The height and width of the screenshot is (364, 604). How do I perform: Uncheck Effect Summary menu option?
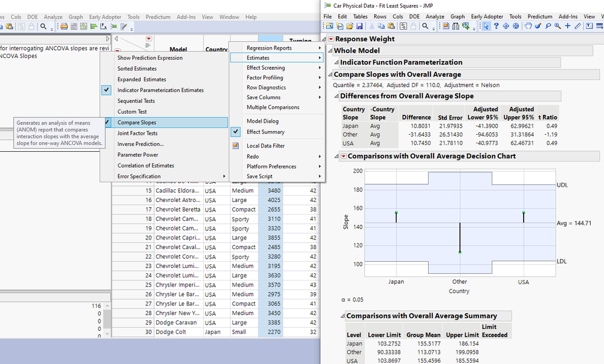(x=265, y=132)
